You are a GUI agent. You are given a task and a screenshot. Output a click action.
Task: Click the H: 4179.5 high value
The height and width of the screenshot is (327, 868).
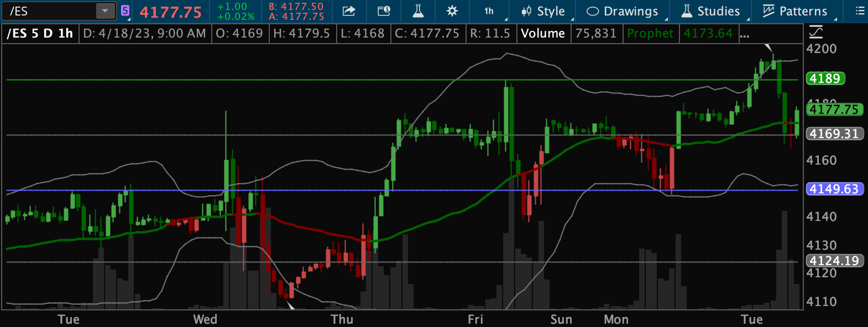(302, 34)
